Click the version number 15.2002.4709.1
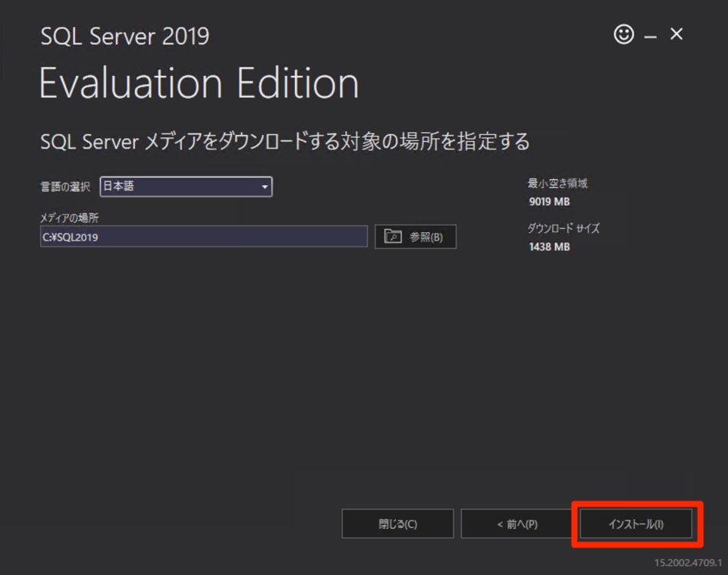The height and width of the screenshot is (575, 728). click(x=688, y=562)
